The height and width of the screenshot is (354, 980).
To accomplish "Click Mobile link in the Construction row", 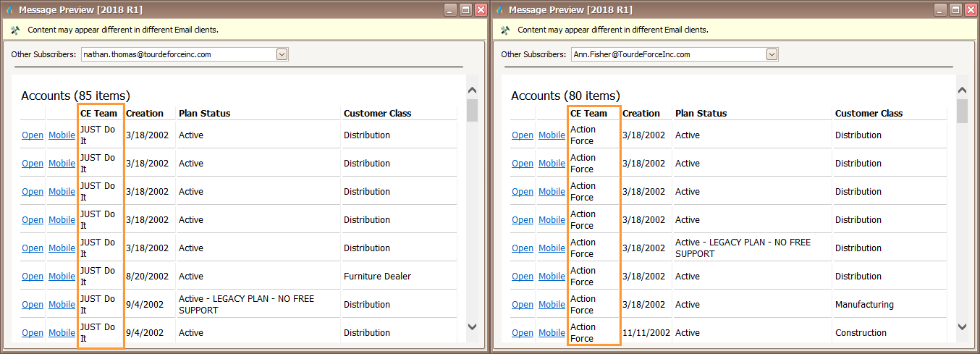I will (x=552, y=332).
